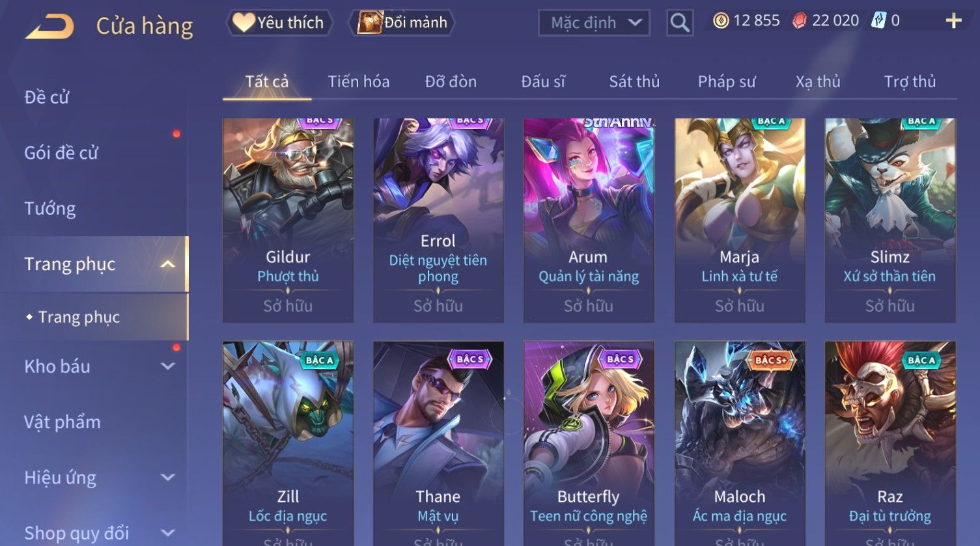
Task: Click the golden back arrow icon
Action: tap(49, 26)
